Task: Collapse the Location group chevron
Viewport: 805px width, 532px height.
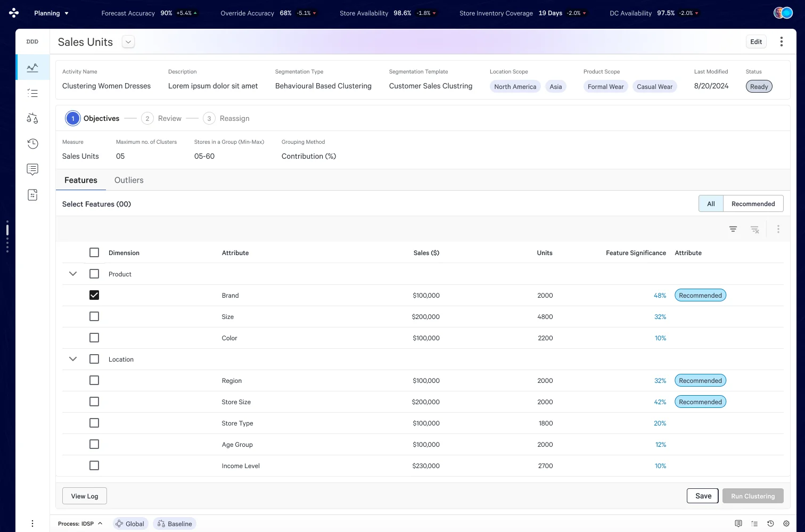Action: pos(73,359)
